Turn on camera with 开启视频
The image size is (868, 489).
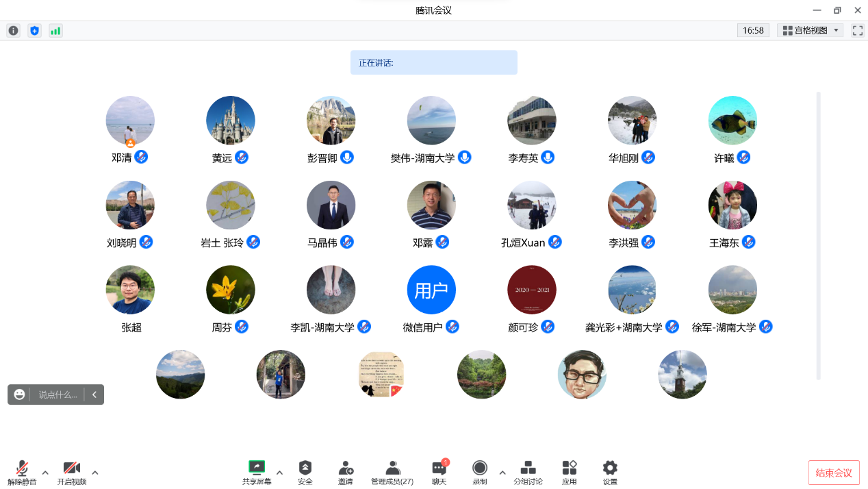(72, 472)
